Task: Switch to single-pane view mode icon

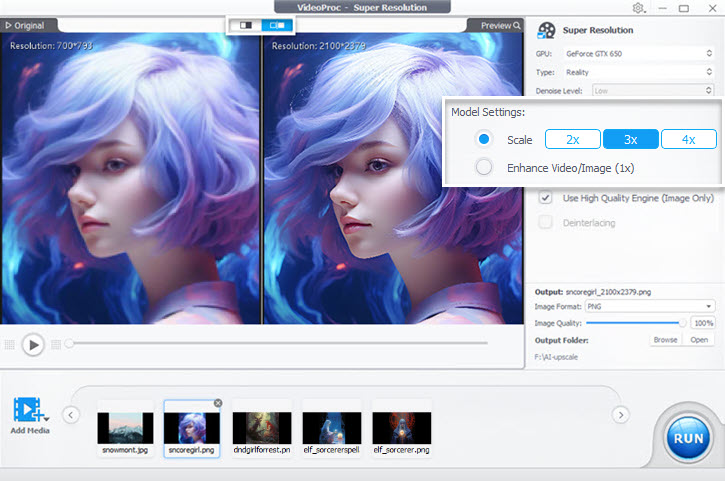Action: pos(245,25)
